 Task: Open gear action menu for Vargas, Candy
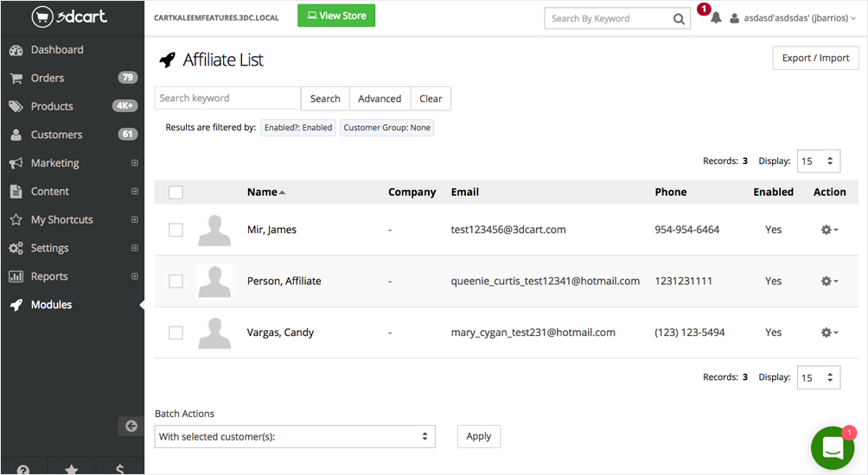tap(829, 332)
